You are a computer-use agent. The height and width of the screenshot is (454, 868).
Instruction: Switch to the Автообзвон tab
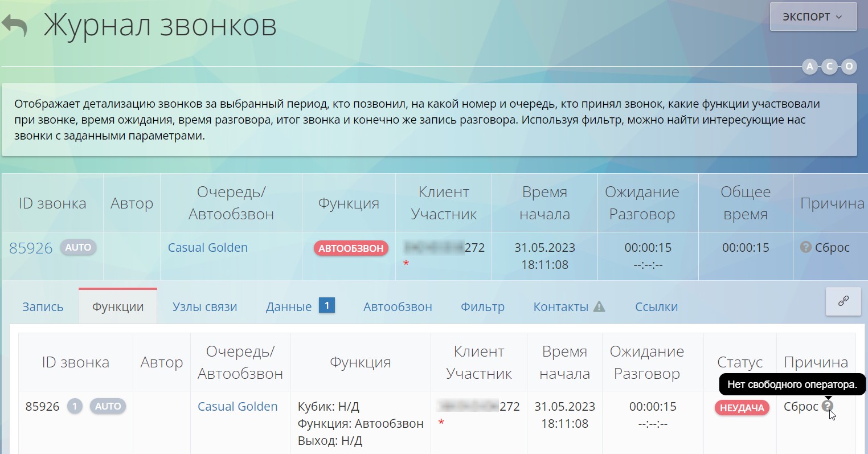click(x=398, y=307)
